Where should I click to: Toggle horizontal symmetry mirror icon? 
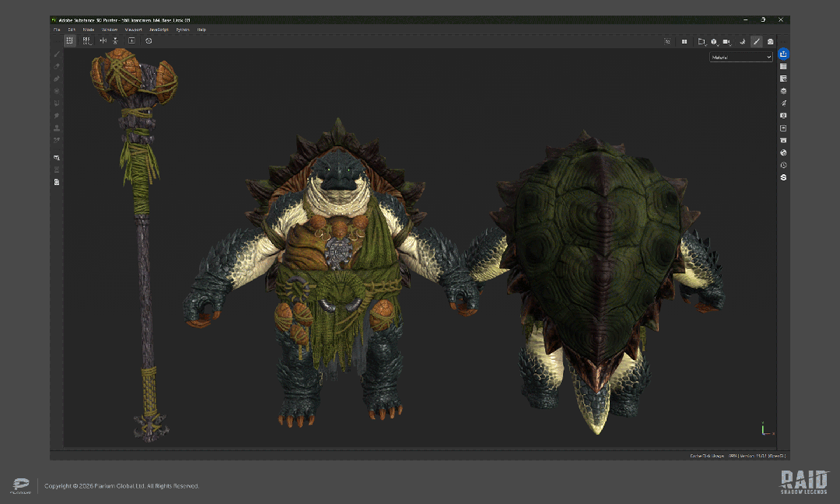click(x=103, y=40)
